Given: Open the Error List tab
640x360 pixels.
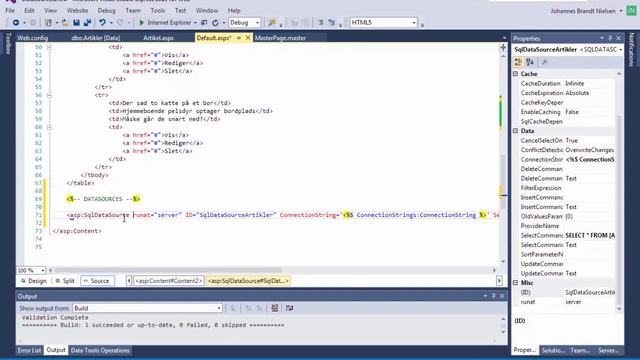Looking at the screenshot, I should [29, 350].
